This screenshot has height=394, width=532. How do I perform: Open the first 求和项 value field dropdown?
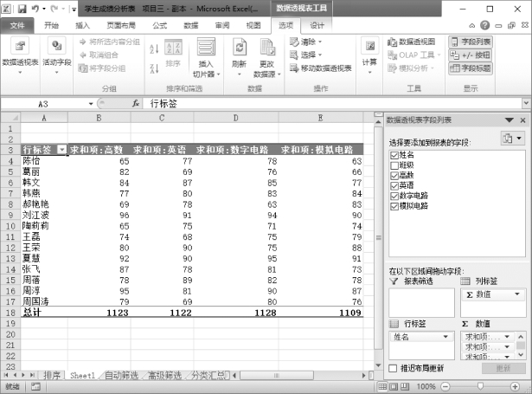pos(507,337)
